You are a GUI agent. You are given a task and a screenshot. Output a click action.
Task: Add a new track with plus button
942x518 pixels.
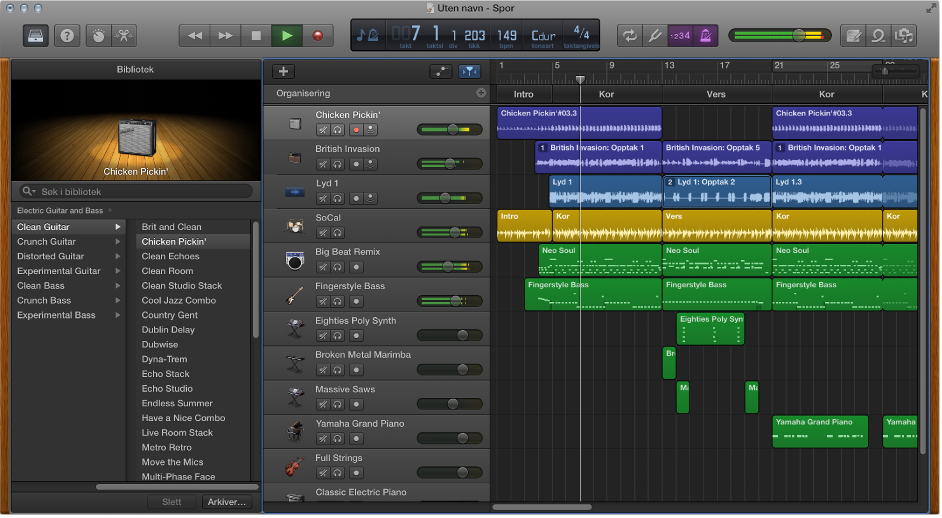283,71
